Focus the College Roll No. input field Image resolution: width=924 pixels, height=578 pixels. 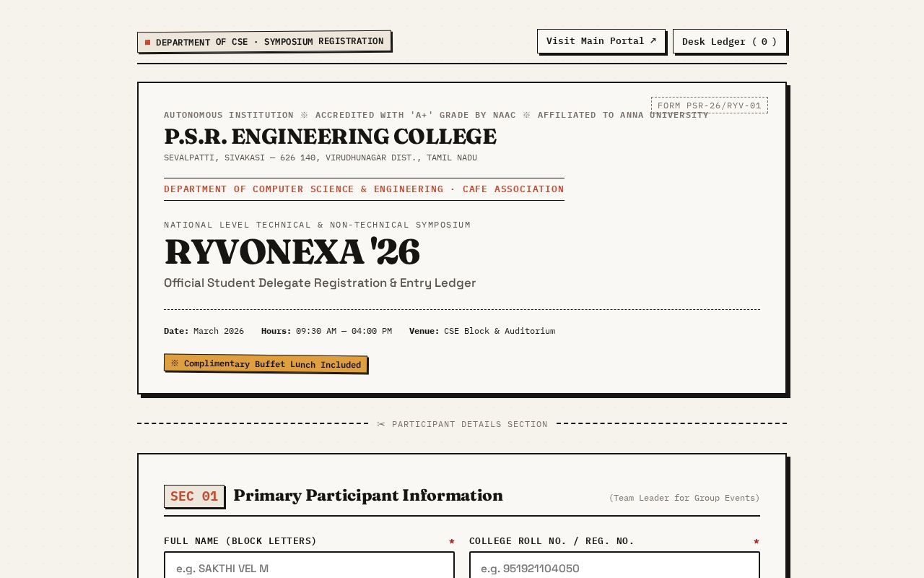(614, 565)
